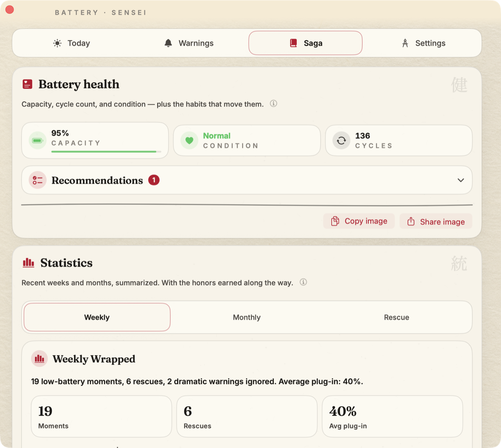The height and width of the screenshot is (448, 501).
Task: Switch to the Rescue statistics tab
Action: (x=397, y=317)
